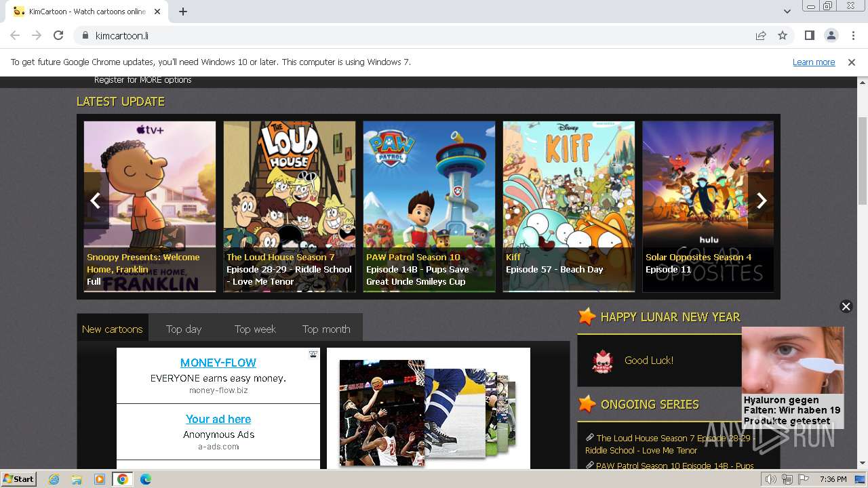
Task: Click the Good Luck! link
Action: [649, 361]
